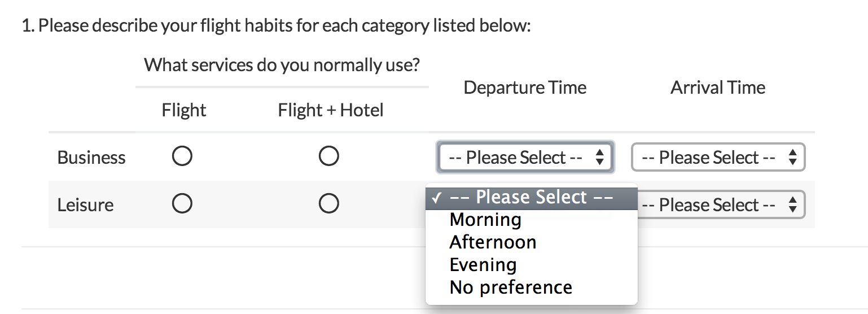Click the Flight column header

click(184, 110)
